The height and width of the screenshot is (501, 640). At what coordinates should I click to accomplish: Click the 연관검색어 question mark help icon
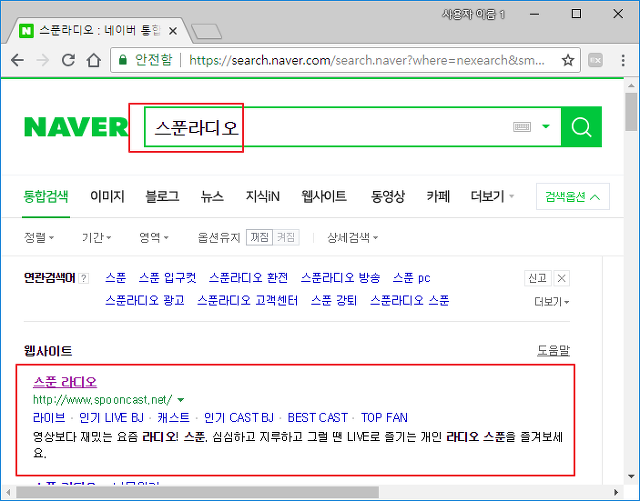(84, 278)
